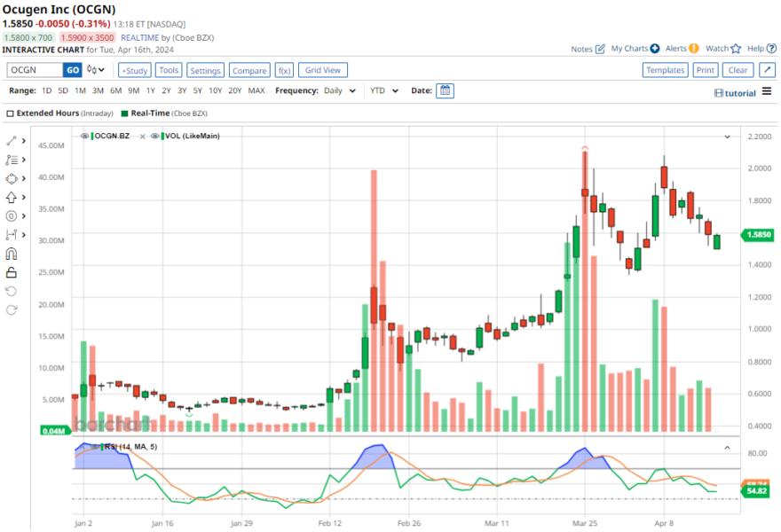This screenshot has width=781, height=532.
Task: Select the shapes drawing tool
Action: [x=11, y=178]
